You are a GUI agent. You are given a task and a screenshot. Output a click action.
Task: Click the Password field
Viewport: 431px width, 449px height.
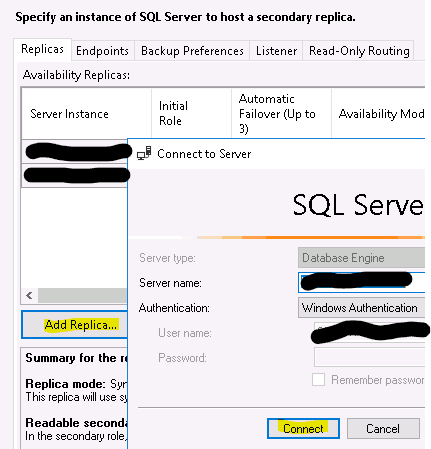(x=369, y=358)
